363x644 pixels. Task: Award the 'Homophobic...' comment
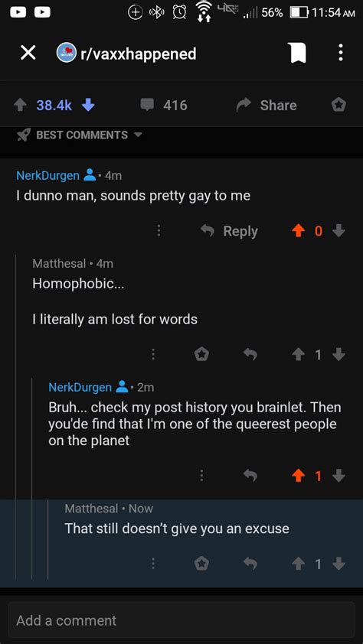tap(201, 354)
